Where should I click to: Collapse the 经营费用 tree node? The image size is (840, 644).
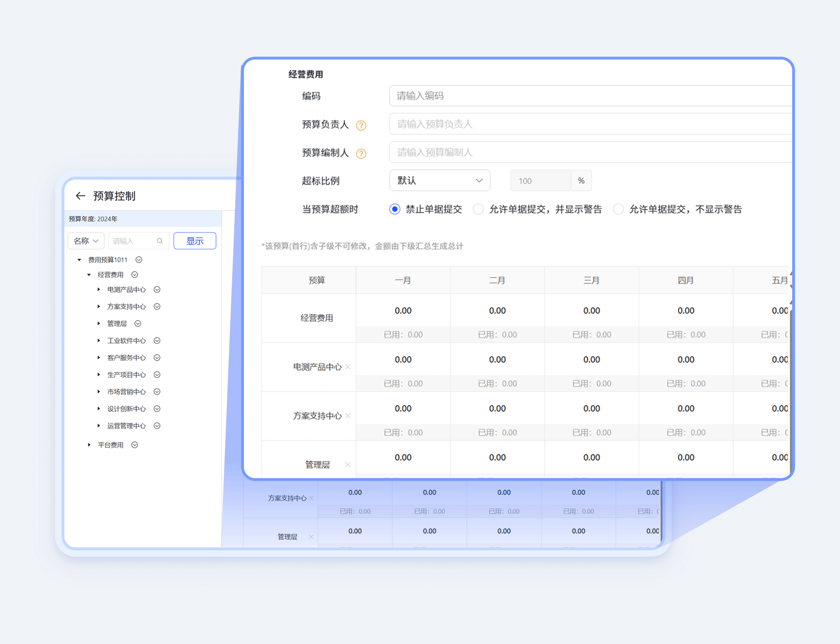click(89, 275)
